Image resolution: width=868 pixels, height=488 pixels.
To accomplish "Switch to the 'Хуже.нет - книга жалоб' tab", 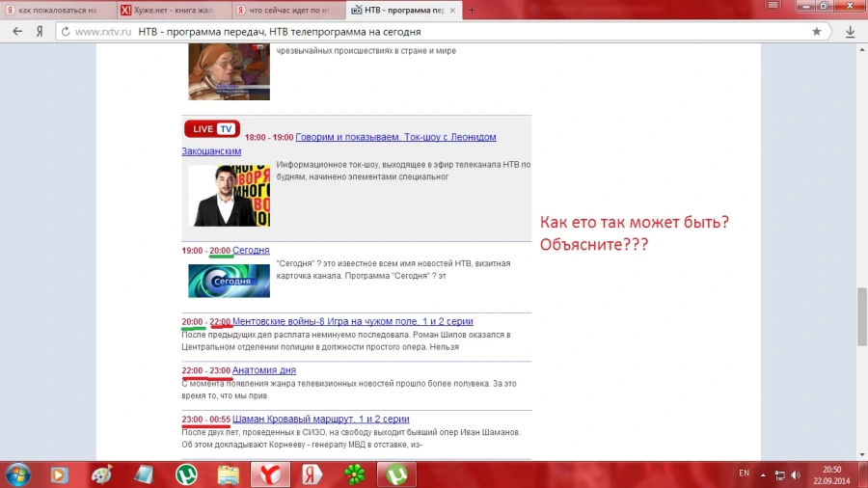I will click(x=174, y=10).
